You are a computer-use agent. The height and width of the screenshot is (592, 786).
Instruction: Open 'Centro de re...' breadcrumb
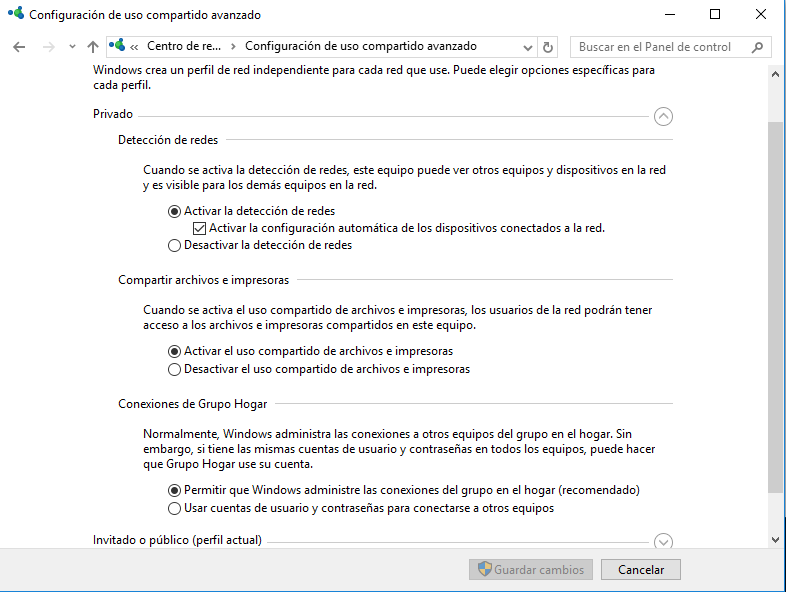pos(183,46)
